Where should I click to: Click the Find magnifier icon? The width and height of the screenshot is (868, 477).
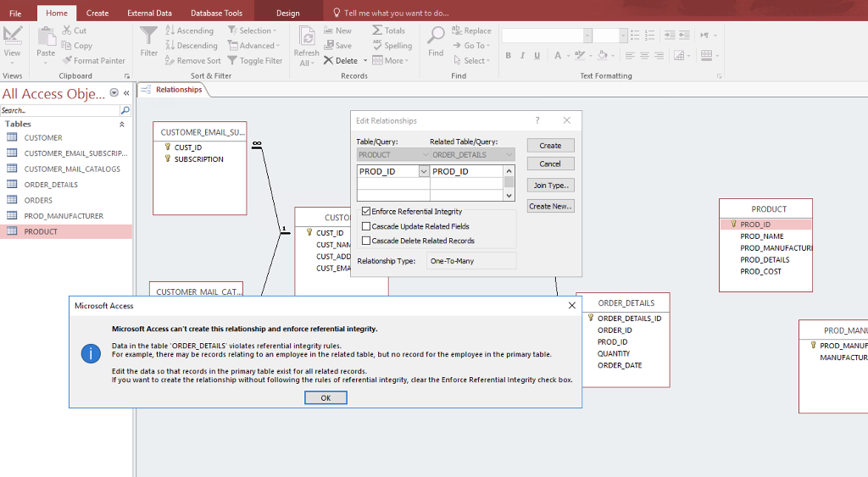pos(436,36)
